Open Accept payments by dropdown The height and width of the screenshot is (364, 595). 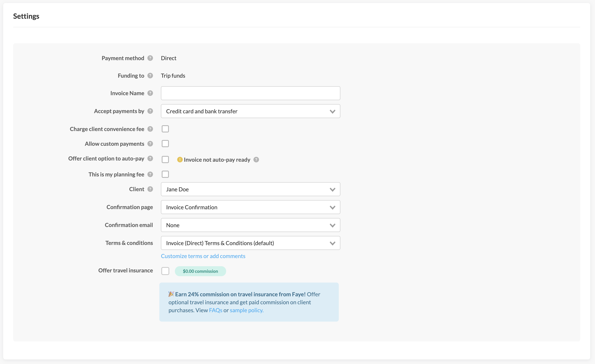[x=250, y=111]
